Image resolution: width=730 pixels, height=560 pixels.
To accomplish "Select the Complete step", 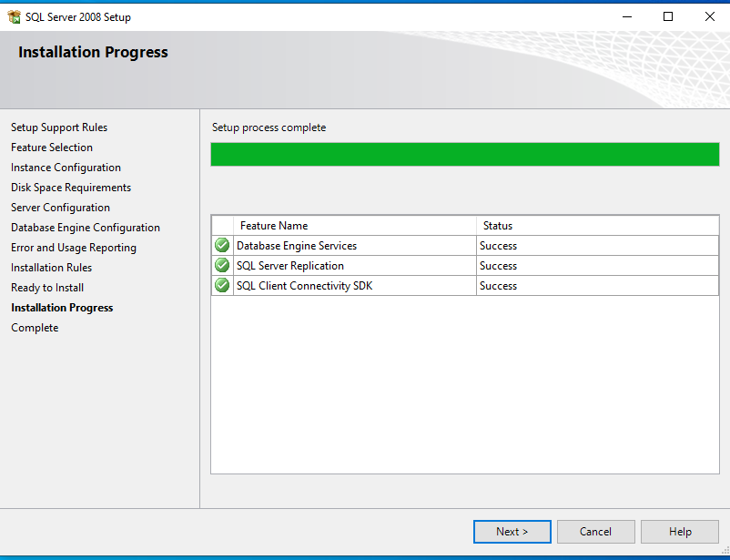I will click(x=35, y=328).
